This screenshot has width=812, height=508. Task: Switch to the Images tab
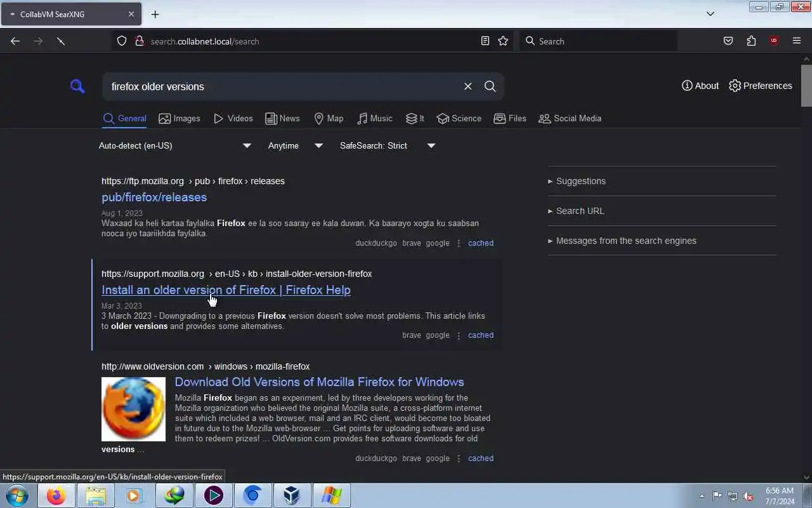[x=179, y=118]
